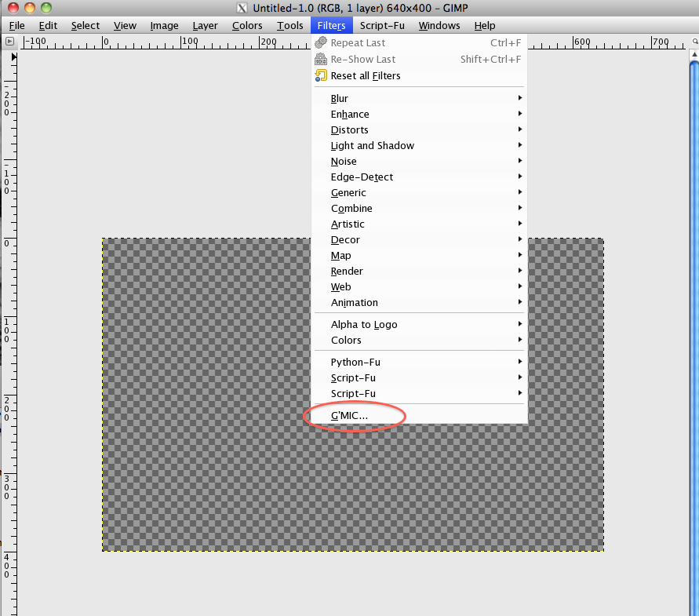Expand the Edge-Detect submenu
This screenshot has height=616, width=699.
pos(419,177)
